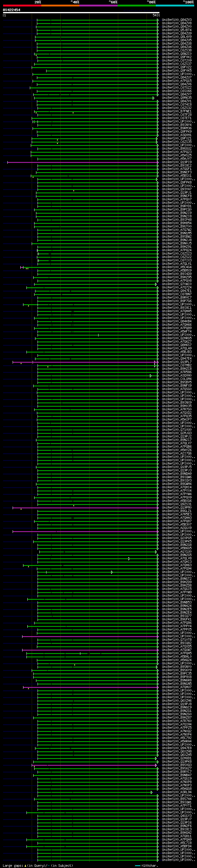Select the hit label UniRef100_B9RM36
Image resolution: width=197 pixels, height=868 pixels.
177,128
